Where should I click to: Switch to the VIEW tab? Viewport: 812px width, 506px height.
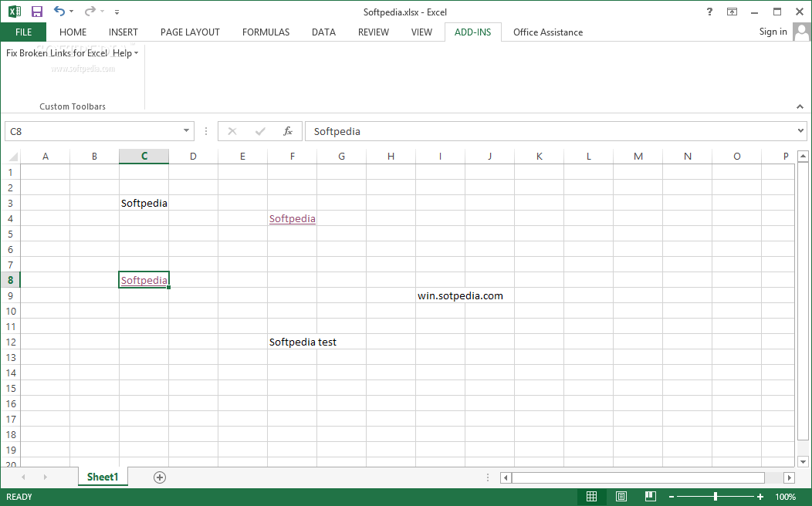421,32
